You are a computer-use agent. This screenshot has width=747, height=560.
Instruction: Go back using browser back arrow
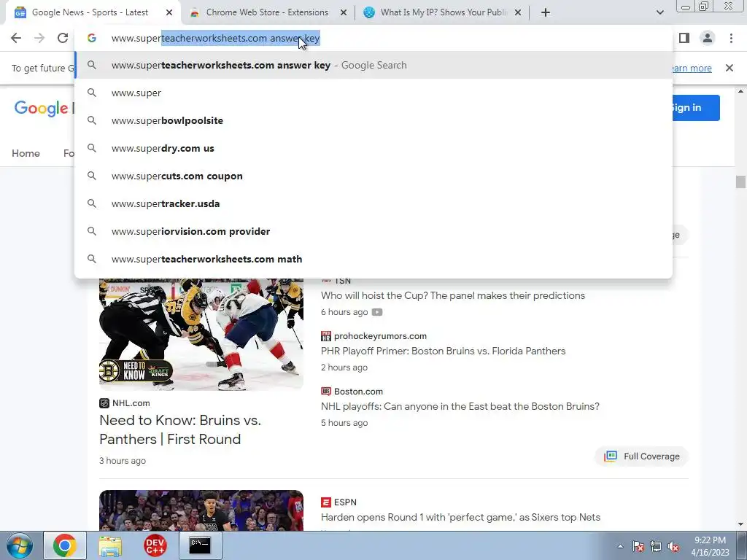pos(16,38)
